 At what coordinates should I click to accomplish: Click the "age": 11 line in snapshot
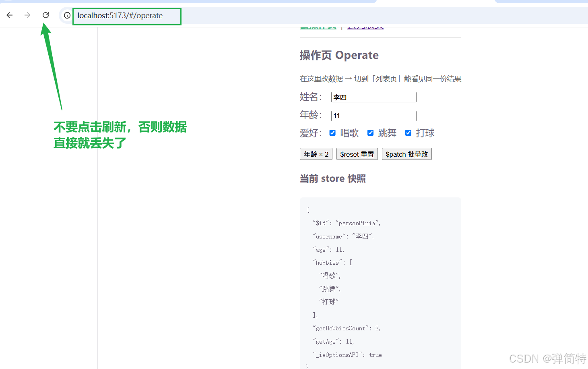[x=328, y=250]
